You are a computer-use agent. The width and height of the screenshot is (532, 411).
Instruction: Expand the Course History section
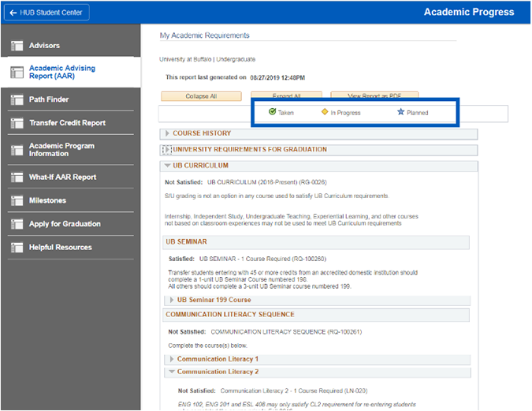tap(167, 133)
